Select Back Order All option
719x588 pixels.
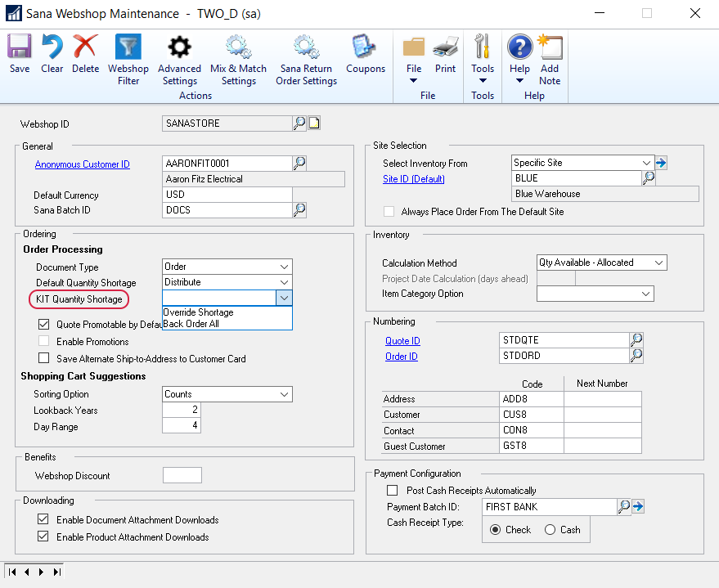191,324
